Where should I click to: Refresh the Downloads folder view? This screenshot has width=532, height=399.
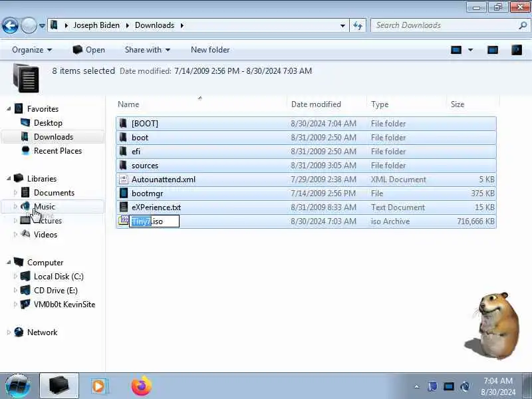coord(358,25)
